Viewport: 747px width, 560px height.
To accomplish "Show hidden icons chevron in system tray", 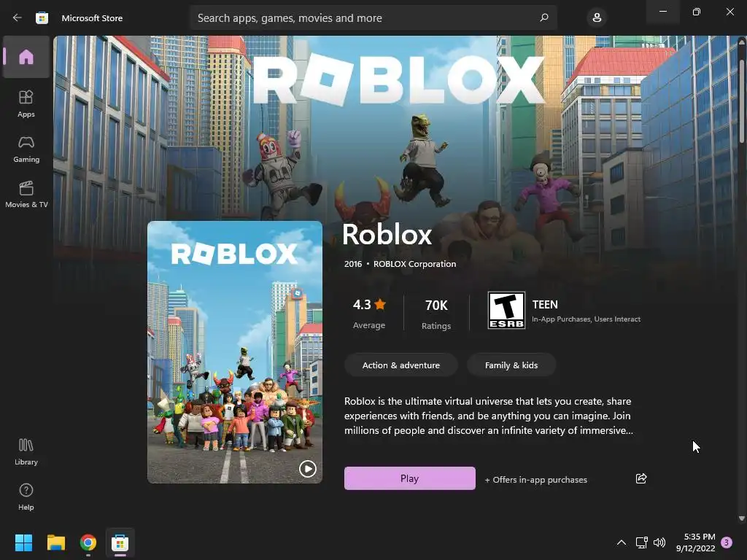I will click(x=622, y=542).
